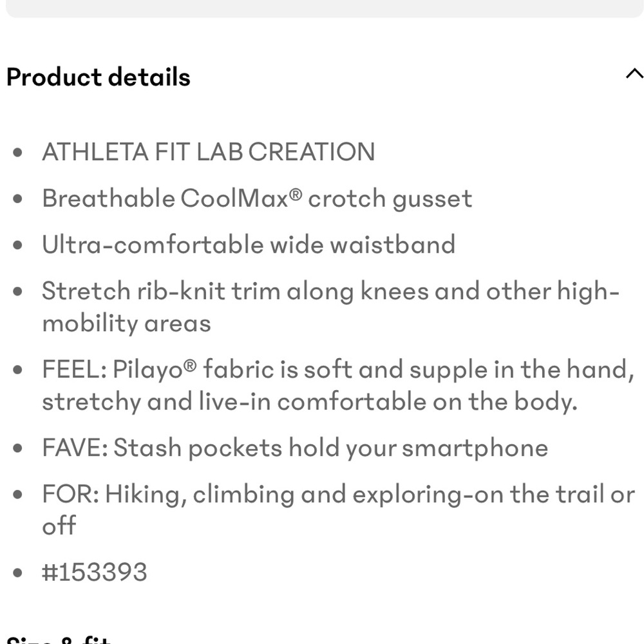
Task: Click the Product details heading
Action: pos(98,77)
